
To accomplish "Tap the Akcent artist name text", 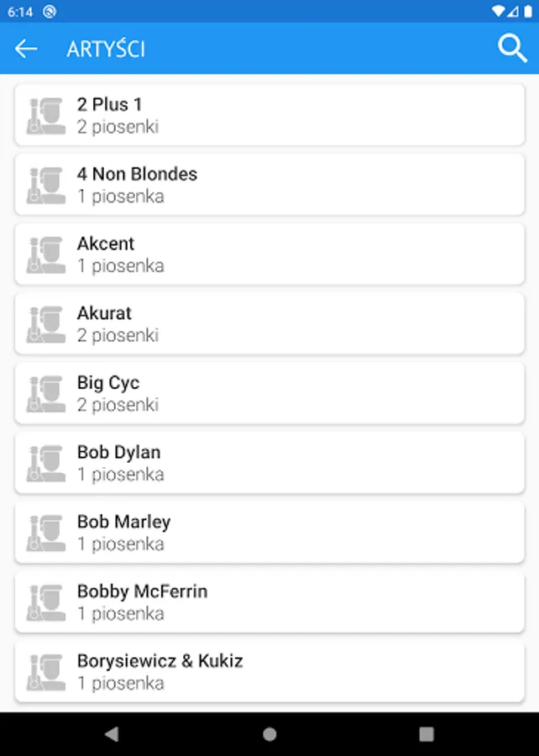I will pyautogui.click(x=106, y=244).
